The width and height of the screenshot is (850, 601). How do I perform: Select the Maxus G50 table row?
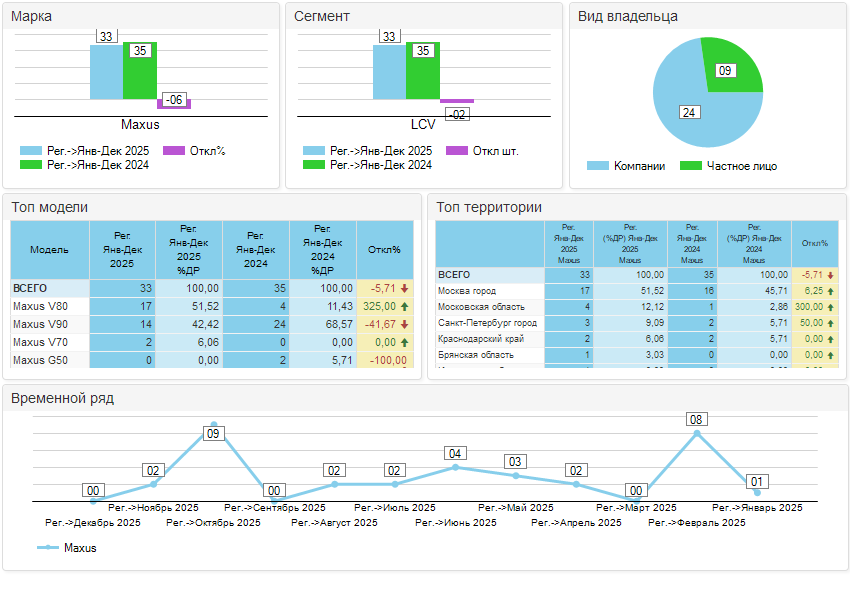tap(49, 360)
